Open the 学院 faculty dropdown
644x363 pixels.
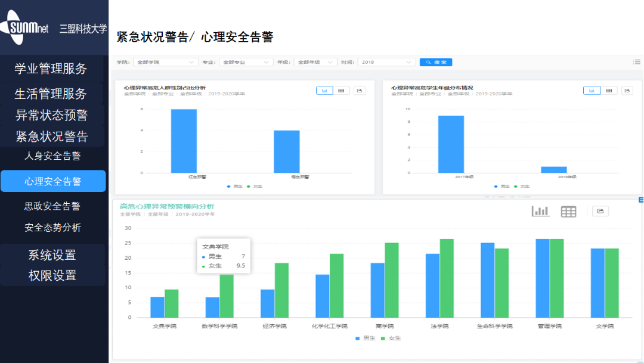pos(165,61)
